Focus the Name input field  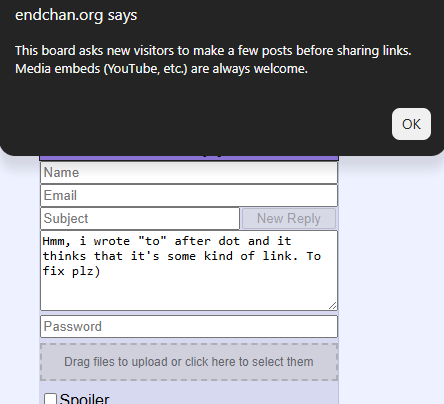pos(189,173)
